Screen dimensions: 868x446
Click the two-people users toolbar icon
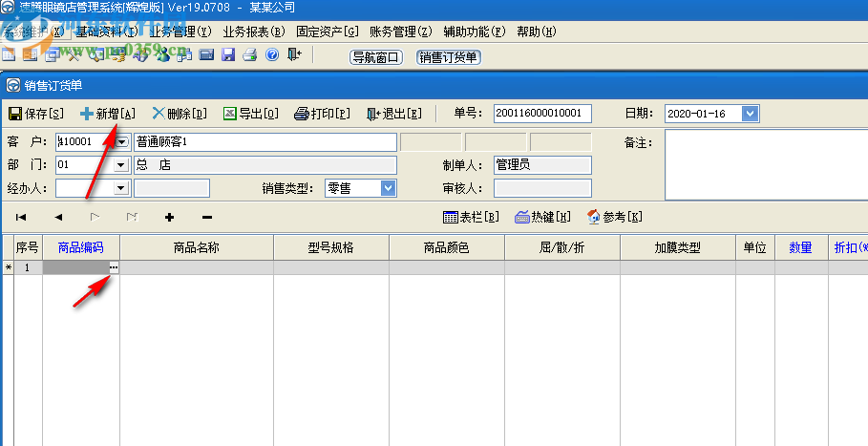coord(162,54)
